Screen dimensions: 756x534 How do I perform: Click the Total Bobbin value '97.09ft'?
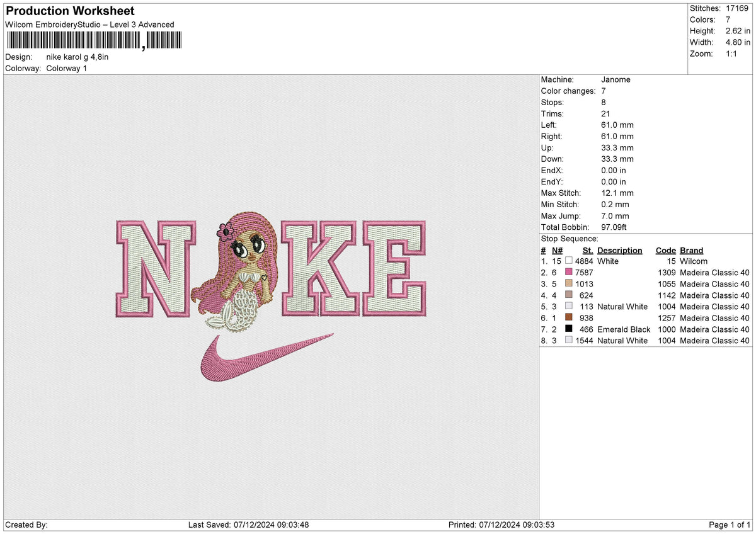click(614, 227)
